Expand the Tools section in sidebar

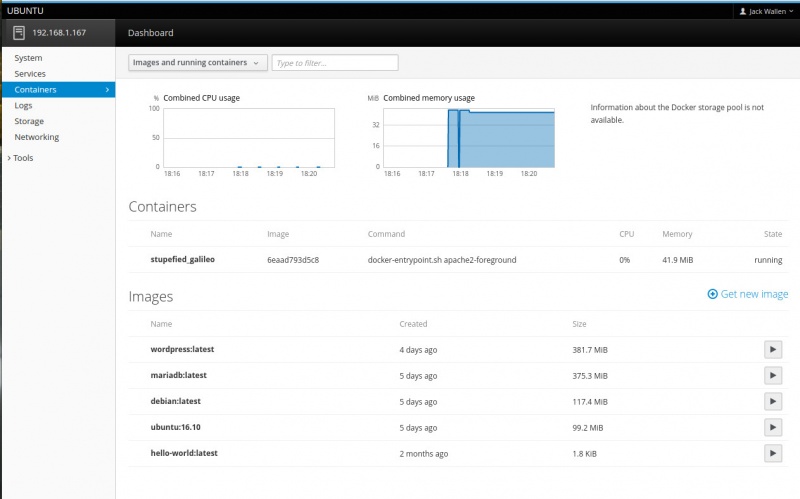pos(22,158)
